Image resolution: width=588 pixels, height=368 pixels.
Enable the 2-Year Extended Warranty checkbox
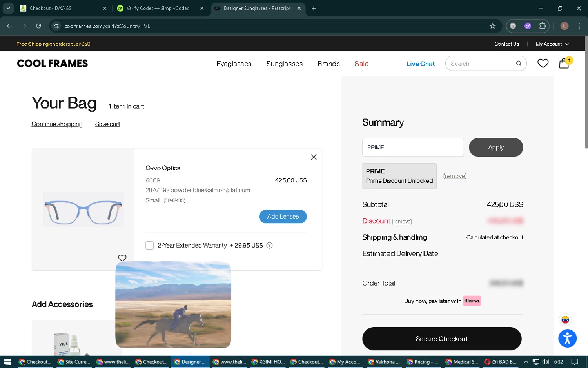[149, 246]
